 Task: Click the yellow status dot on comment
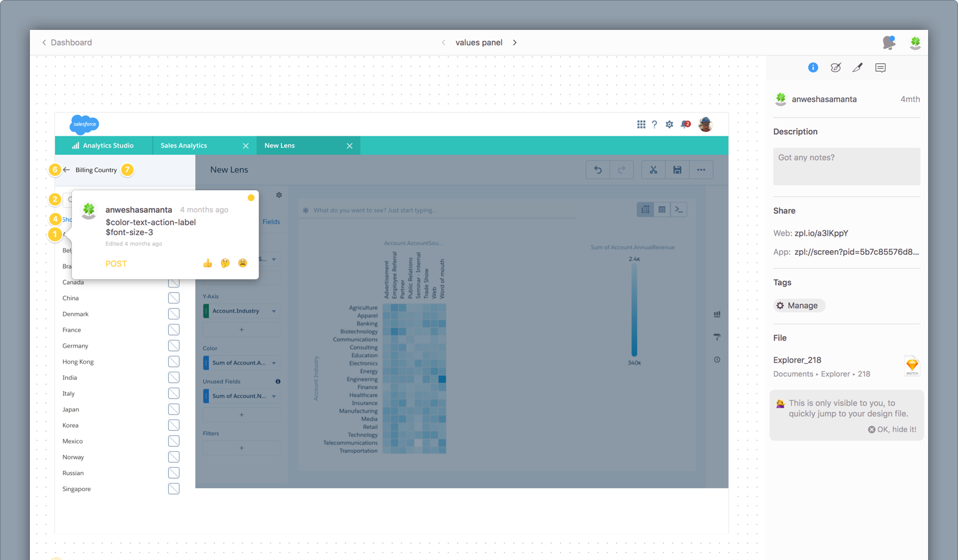[251, 198]
